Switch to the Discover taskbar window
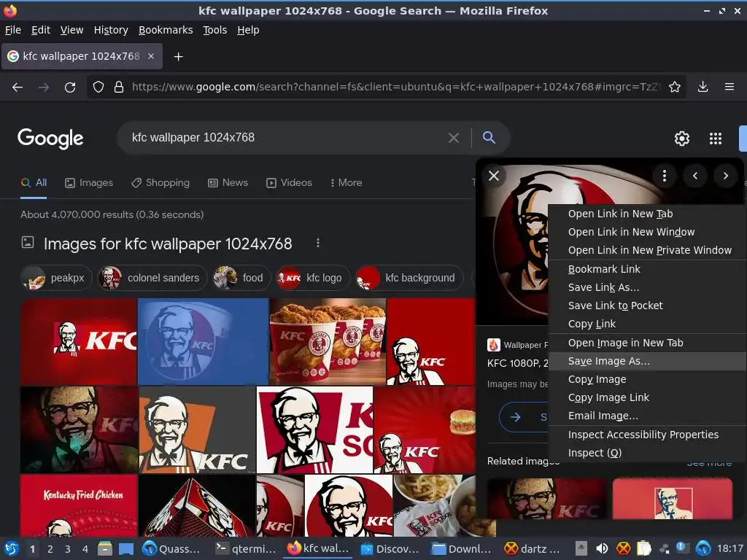 coord(391,549)
